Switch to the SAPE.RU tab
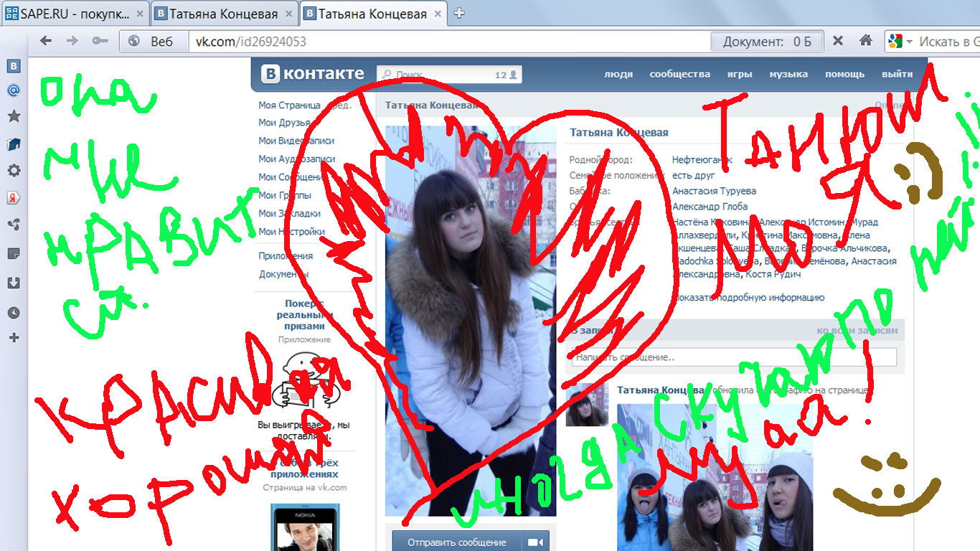The height and width of the screenshot is (551, 980). click(75, 14)
